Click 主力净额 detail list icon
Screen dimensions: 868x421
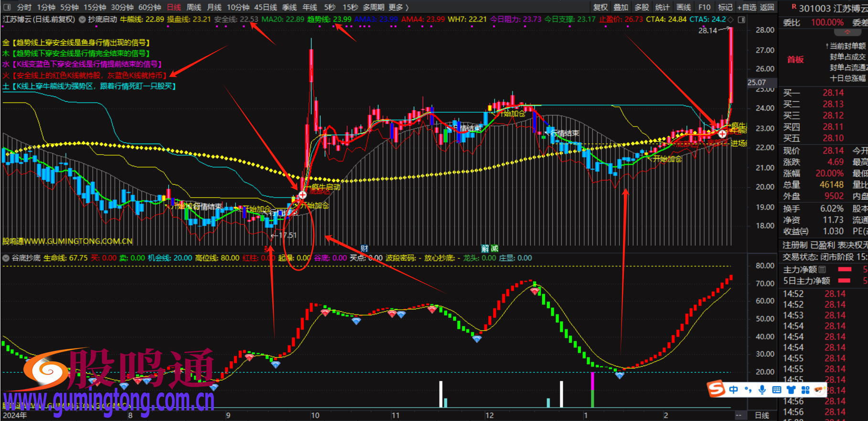tap(822, 270)
